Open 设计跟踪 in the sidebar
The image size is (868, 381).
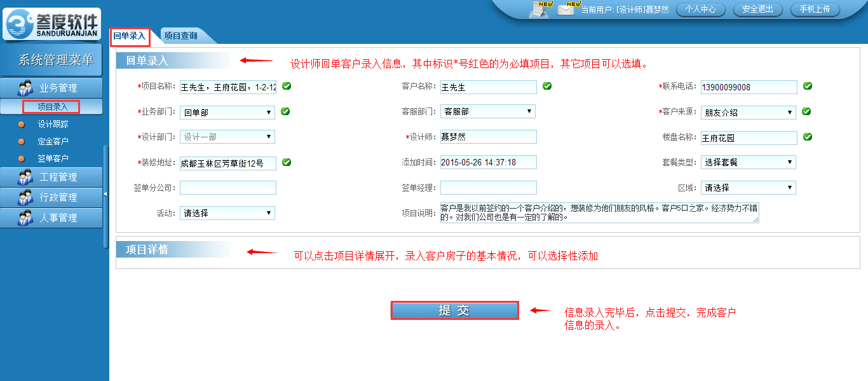click(x=53, y=124)
